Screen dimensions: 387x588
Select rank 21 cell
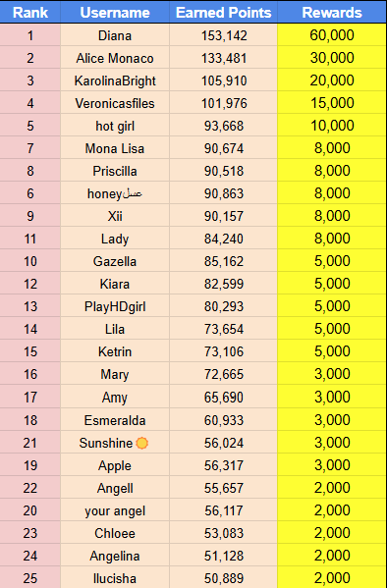click(x=30, y=443)
